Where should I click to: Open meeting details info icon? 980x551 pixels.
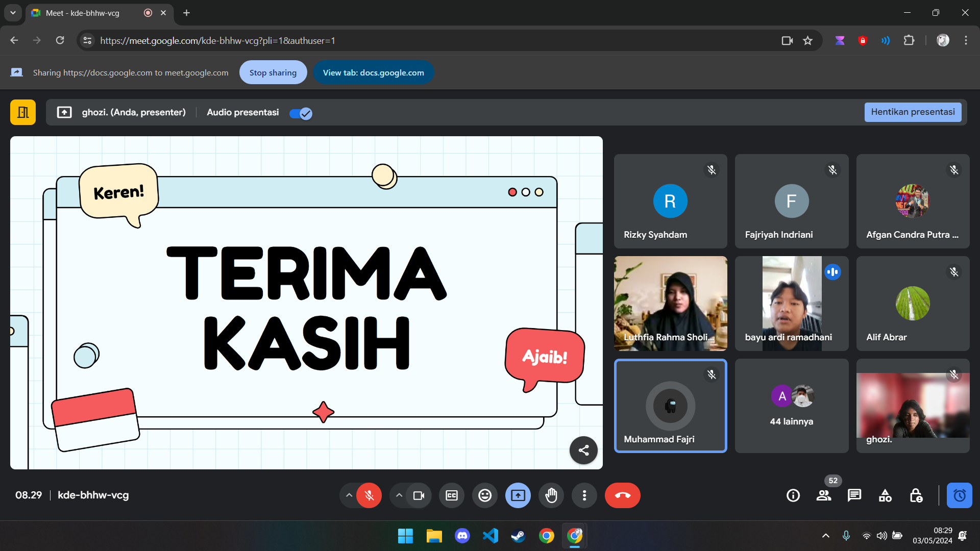pos(793,495)
